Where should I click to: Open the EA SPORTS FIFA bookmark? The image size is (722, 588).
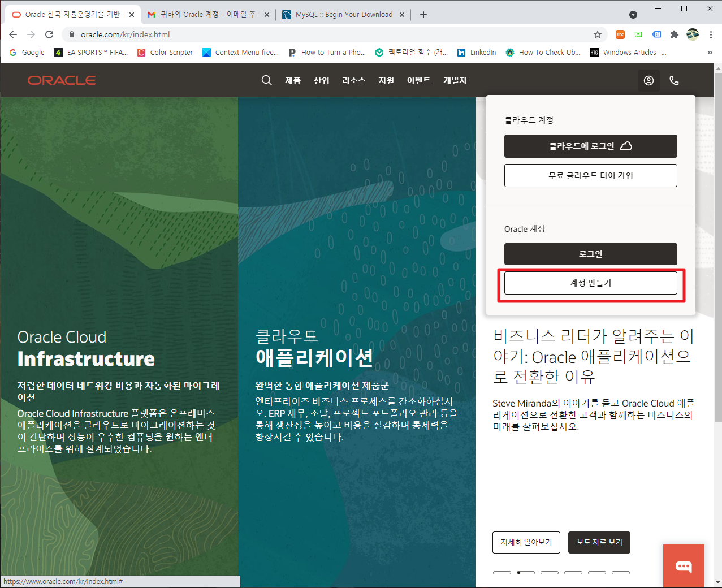[91, 53]
